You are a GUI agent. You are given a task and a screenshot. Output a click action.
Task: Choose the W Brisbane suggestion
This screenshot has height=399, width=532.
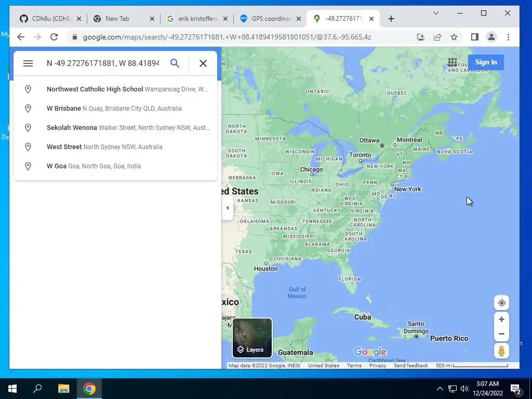[x=115, y=109]
